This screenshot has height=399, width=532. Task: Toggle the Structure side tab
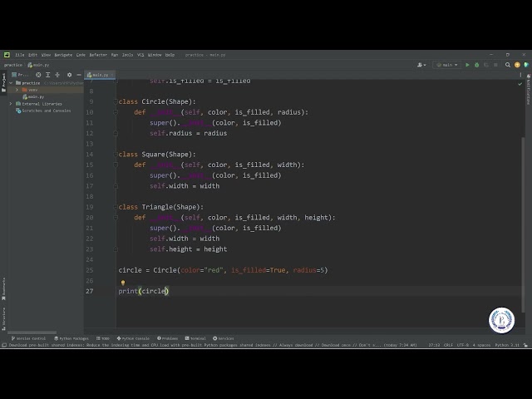[3, 318]
